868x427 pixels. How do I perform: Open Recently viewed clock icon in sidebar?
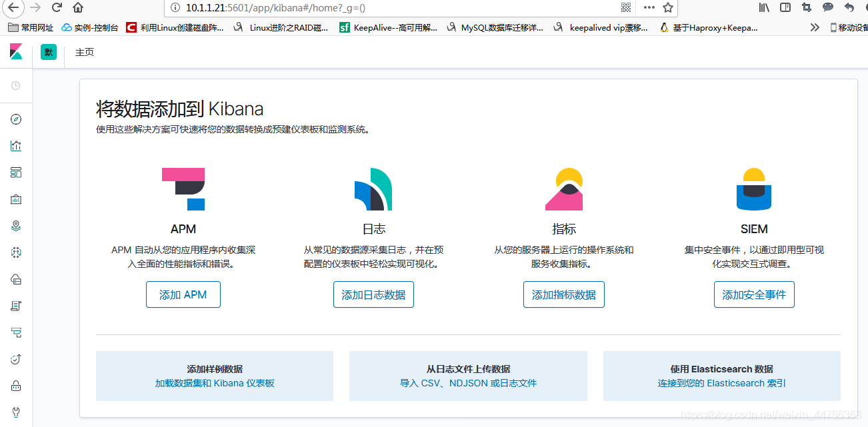coord(16,86)
